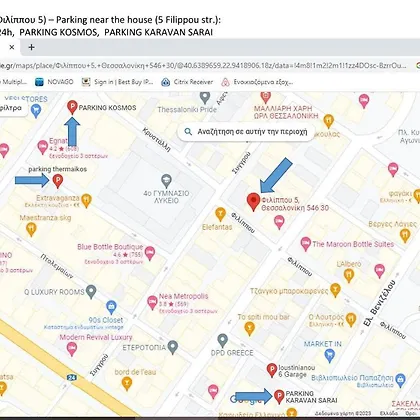The width and height of the screenshot is (420, 420).
Task: Click the Ελ. Βενιζέλου street label
Action: coord(380,303)
